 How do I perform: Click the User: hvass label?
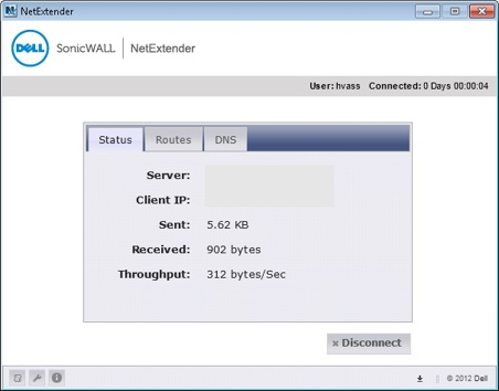click(335, 86)
